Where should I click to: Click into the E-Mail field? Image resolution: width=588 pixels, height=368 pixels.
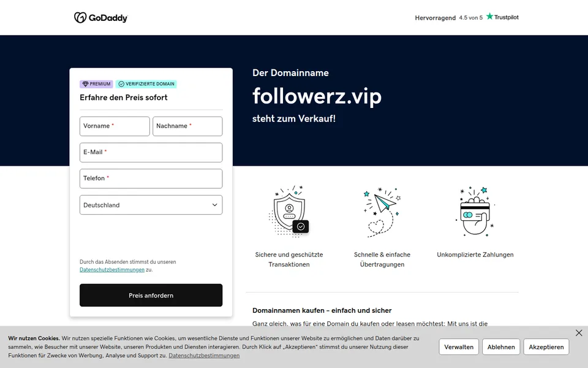[x=151, y=153]
